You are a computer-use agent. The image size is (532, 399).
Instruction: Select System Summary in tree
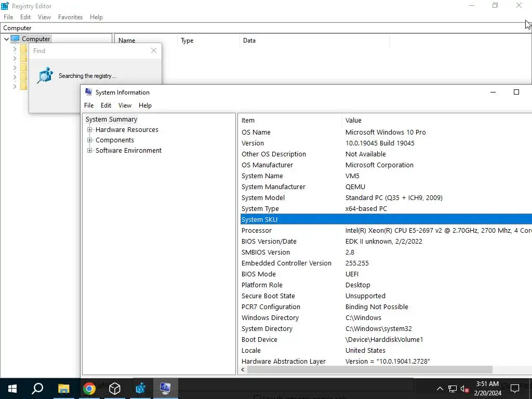pos(111,119)
